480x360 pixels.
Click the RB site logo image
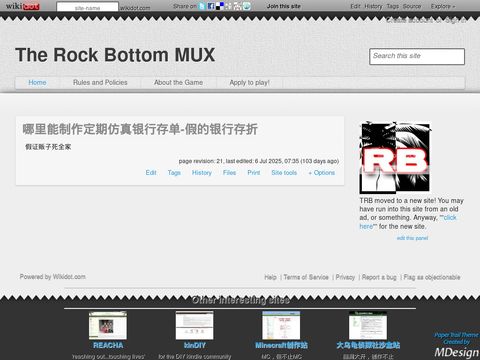395,158
